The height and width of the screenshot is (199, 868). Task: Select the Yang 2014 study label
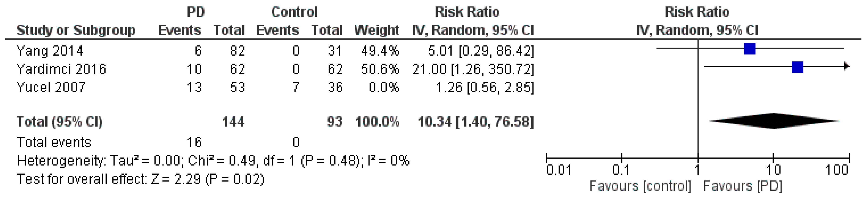coord(50,51)
